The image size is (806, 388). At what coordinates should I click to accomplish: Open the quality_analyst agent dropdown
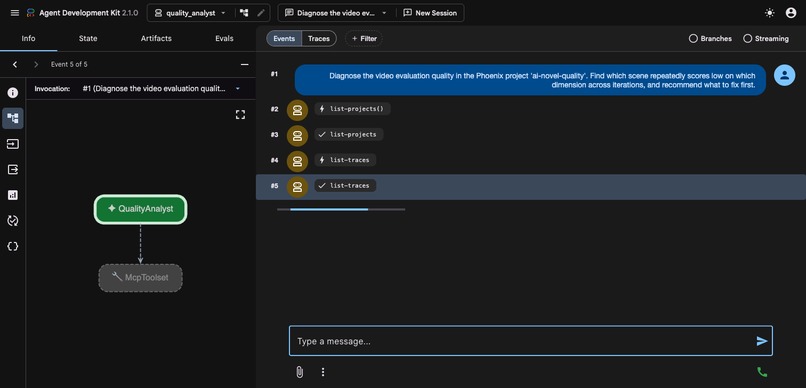click(191, 13)
